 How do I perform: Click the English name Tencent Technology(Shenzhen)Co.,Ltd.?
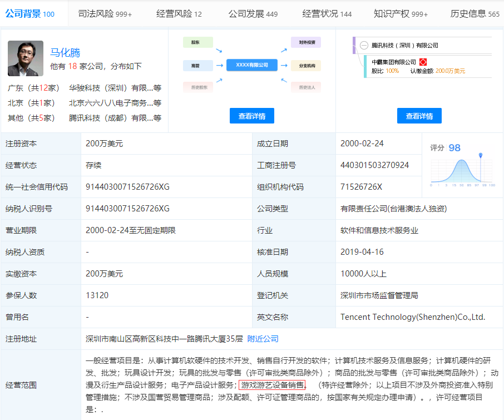pos(413,317)
